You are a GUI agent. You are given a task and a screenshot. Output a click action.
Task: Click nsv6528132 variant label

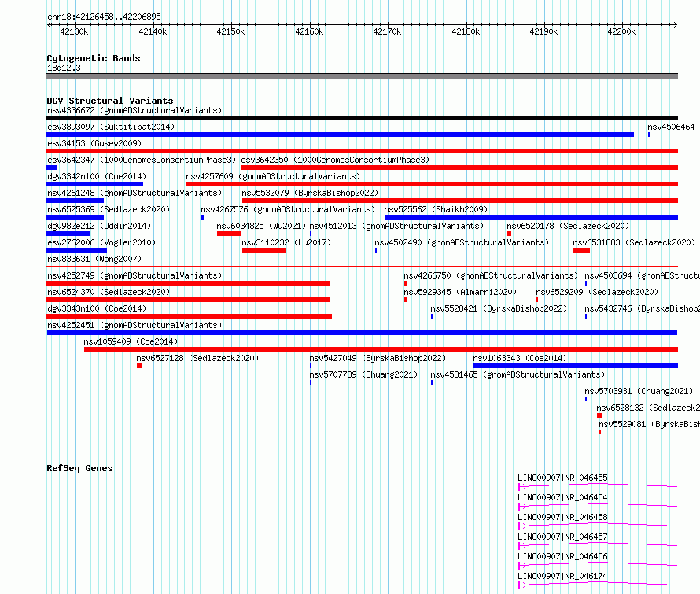tap(648, 408)
